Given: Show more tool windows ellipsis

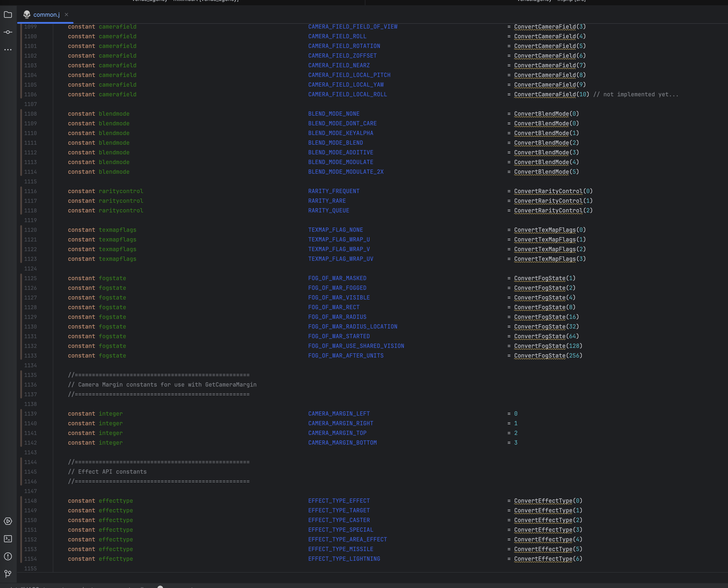Looking at the screenshot, I should click(x=8, y=50).
